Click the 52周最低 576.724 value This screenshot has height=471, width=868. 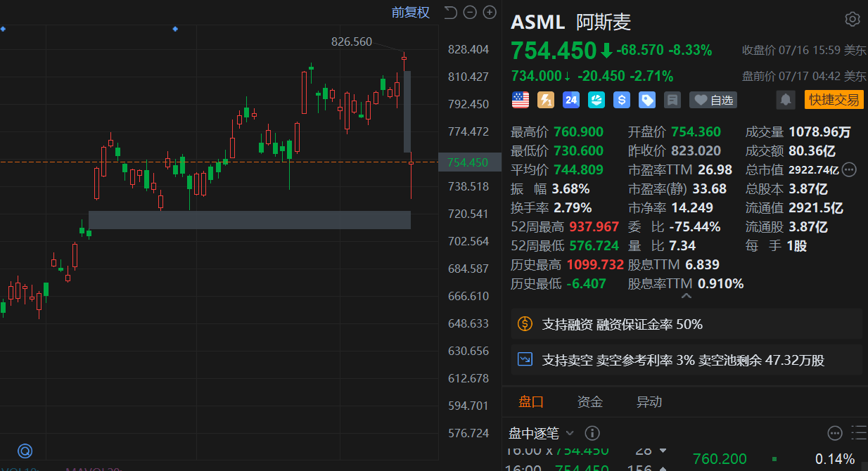(x=594, y=245)
